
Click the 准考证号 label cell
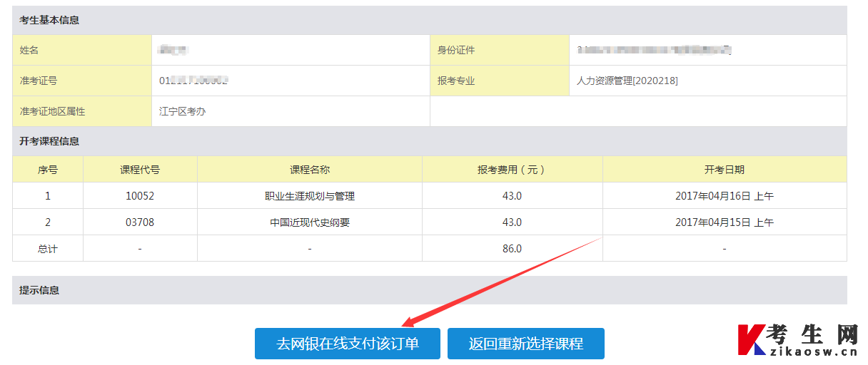click(82, 81)
